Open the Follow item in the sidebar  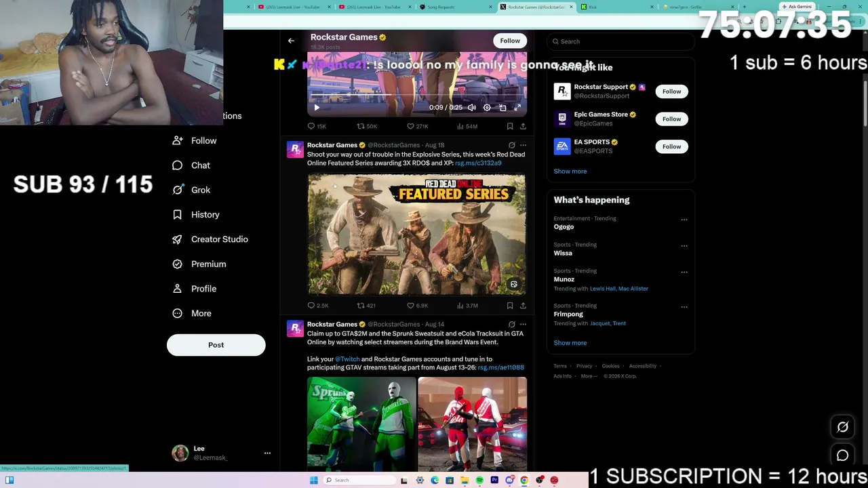(195, 140)
